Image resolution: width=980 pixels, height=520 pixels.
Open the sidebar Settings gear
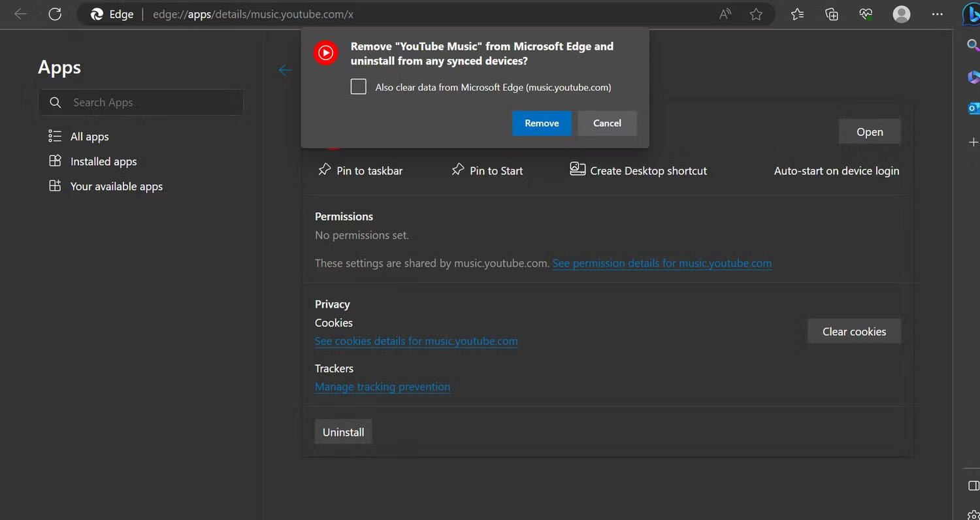pyautogui.click(x=973, y=514)
